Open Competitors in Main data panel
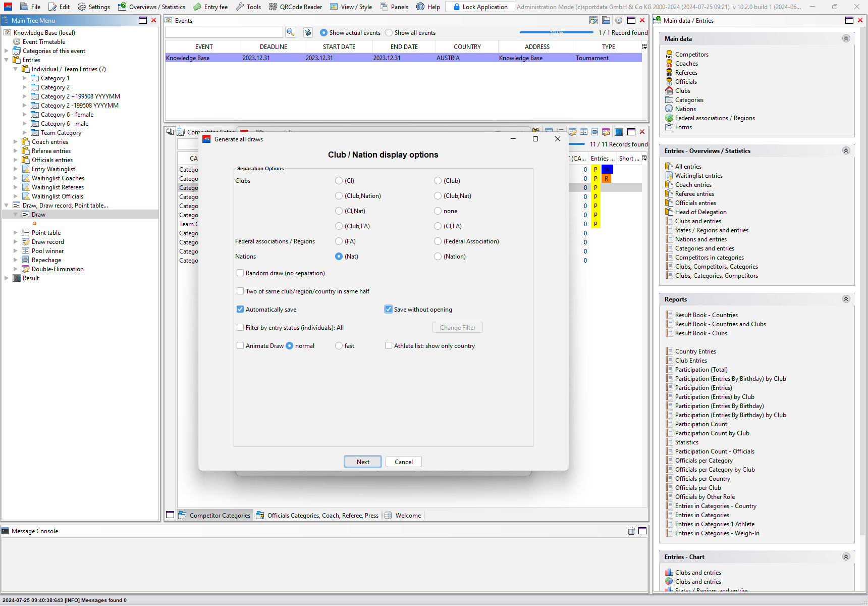 (x=691, y=55)
